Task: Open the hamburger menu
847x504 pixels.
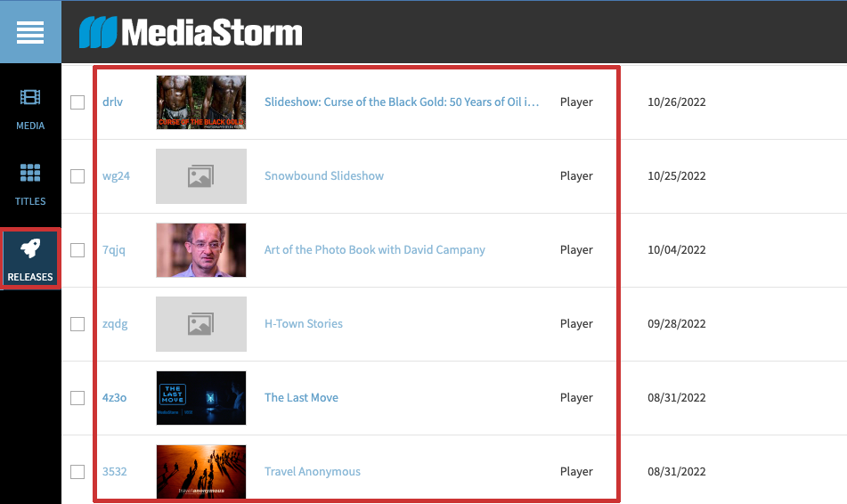Action: 30,32
